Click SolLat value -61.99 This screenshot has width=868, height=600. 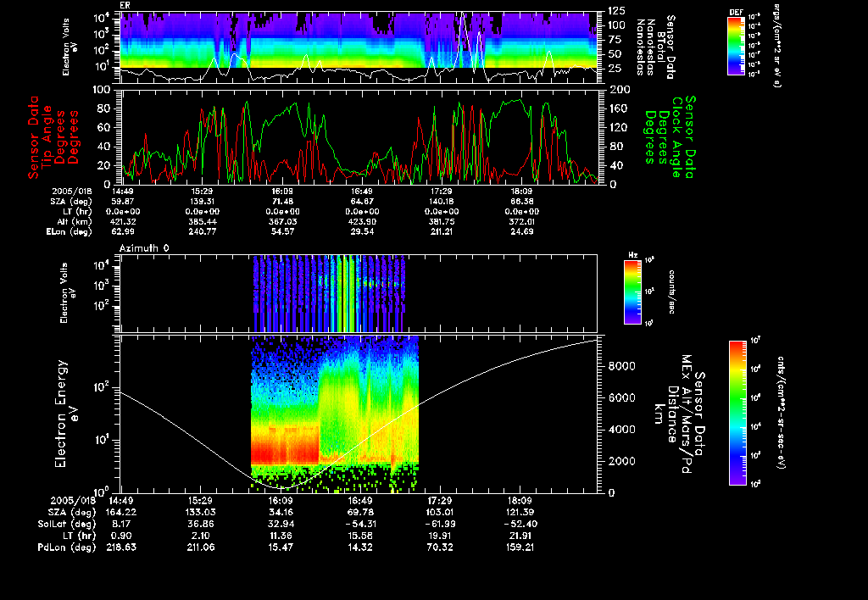[440, 525]
